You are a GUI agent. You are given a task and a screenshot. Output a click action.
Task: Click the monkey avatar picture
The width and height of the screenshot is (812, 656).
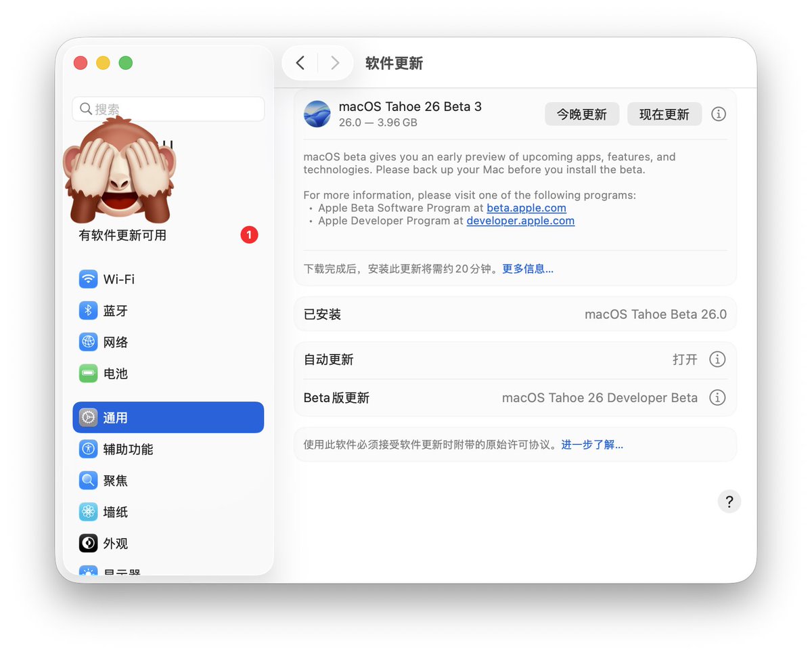click(x=120, y=169)
